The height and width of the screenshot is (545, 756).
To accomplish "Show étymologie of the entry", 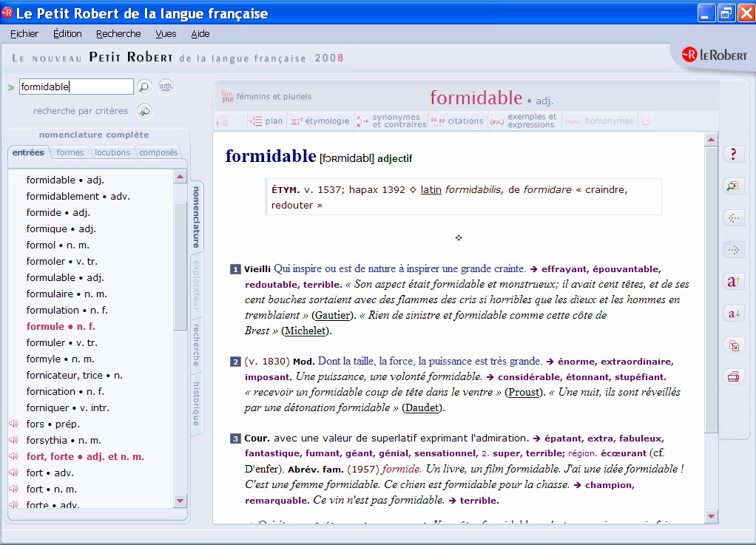I will coord(320,121).
